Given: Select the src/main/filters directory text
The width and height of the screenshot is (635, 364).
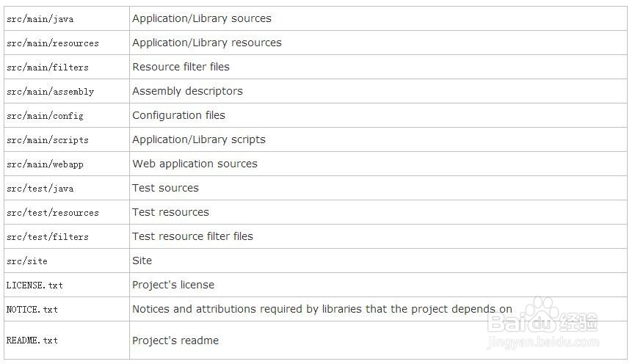Looking at the screenshot, I should click(x=47, y=68).
